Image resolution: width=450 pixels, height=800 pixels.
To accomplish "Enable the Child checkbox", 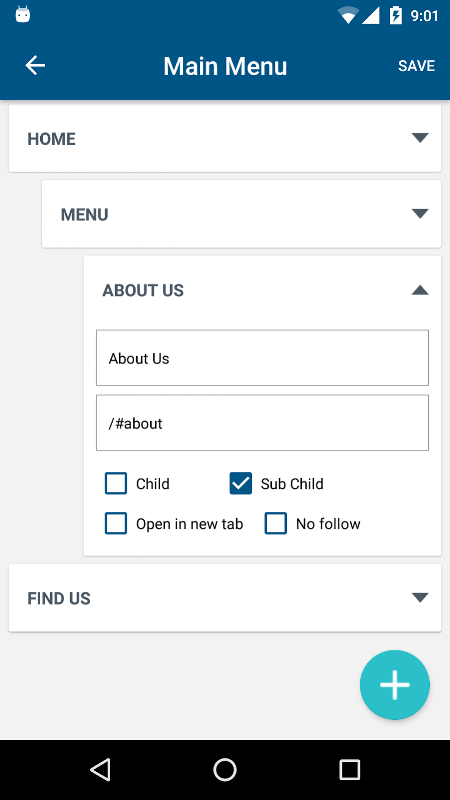I will (x=116, y=483).
